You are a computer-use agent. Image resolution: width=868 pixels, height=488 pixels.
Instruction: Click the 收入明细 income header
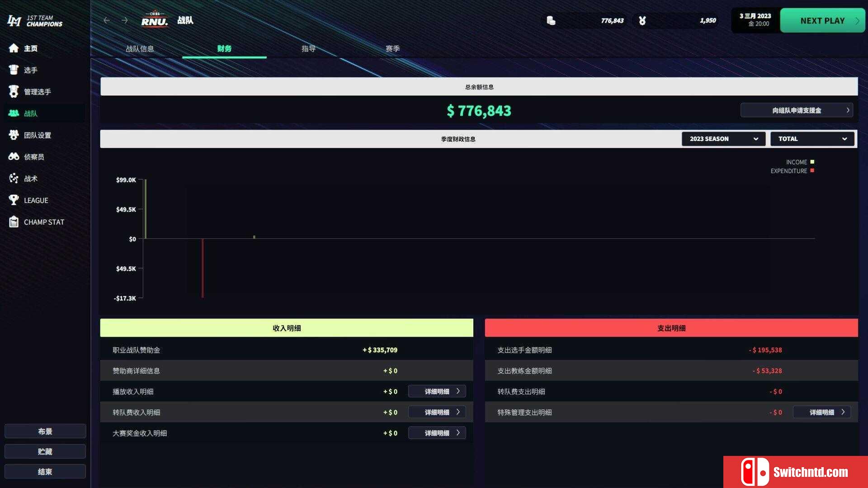287,328
